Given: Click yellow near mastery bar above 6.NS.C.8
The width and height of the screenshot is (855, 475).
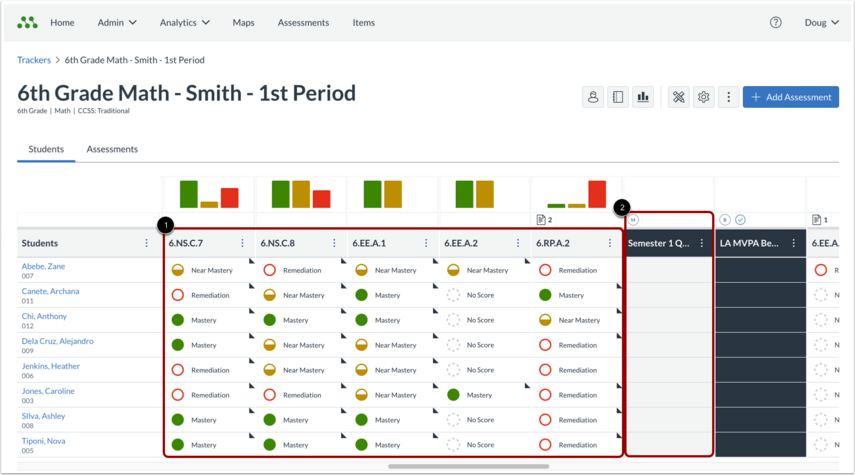Looking at the screenshot, I should click(x=301, y=194).
